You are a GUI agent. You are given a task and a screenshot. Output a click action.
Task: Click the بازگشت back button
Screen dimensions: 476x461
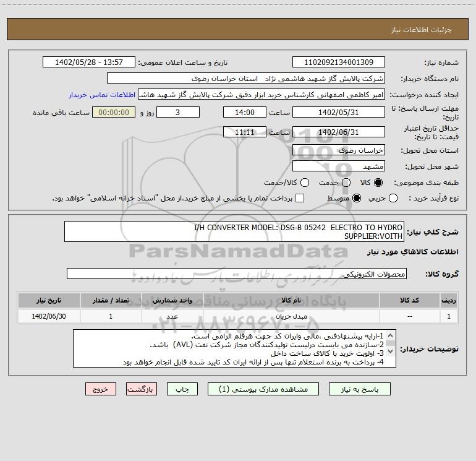click(142, 389)
